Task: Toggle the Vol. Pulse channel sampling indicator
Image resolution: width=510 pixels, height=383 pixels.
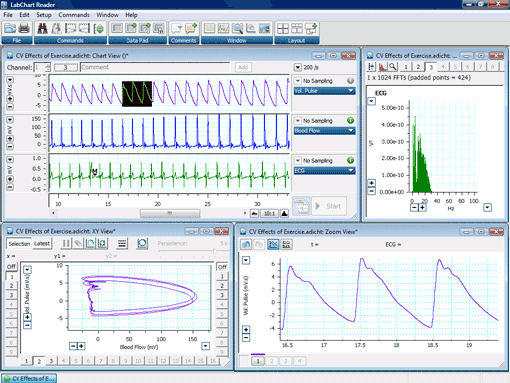Action: coord(350,81)
